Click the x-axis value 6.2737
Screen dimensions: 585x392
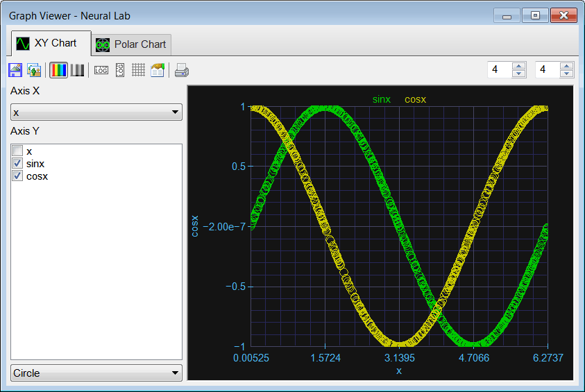pos(548,358)
